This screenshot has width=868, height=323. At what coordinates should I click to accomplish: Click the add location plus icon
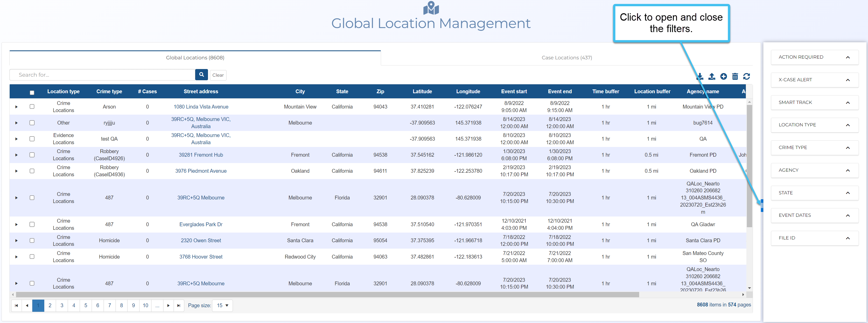pyautogui.click(x=723, y=76)
